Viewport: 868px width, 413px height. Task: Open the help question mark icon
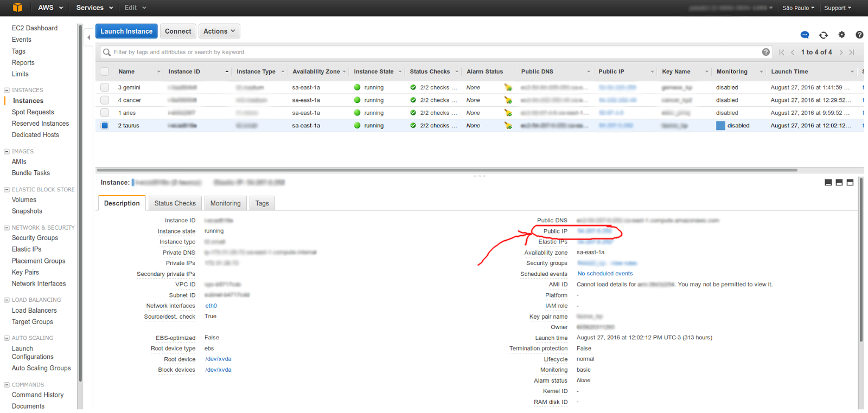click(859, 35)
